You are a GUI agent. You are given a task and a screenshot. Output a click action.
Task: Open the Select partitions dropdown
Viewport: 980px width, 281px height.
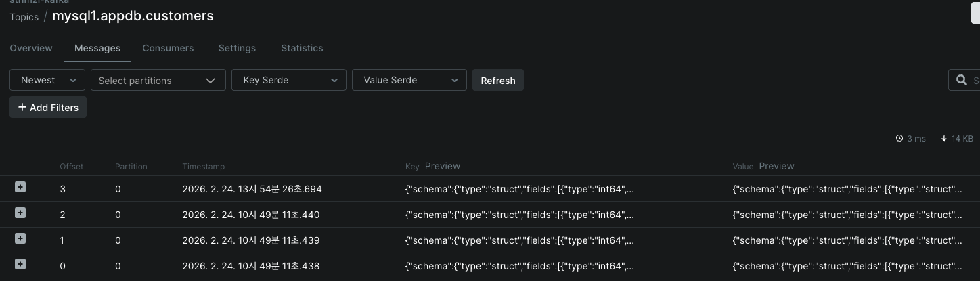[158, 80]
